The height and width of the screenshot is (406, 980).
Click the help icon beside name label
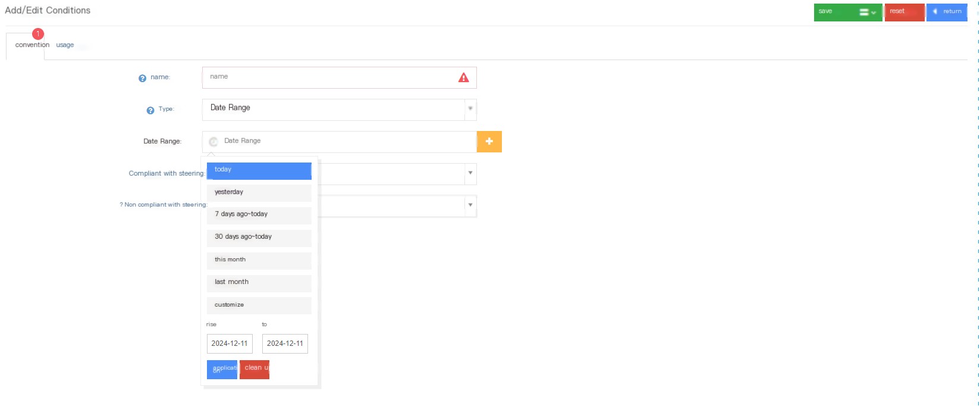point(142,78)
